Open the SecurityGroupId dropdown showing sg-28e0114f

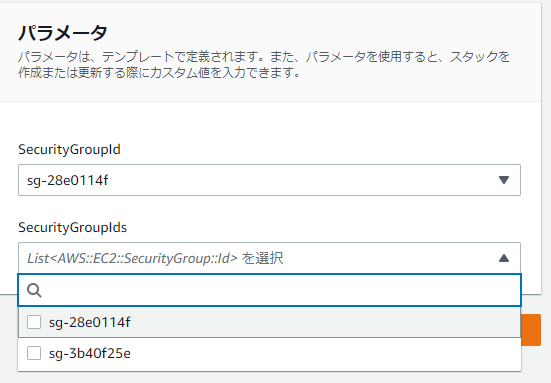tap(269, 180)
